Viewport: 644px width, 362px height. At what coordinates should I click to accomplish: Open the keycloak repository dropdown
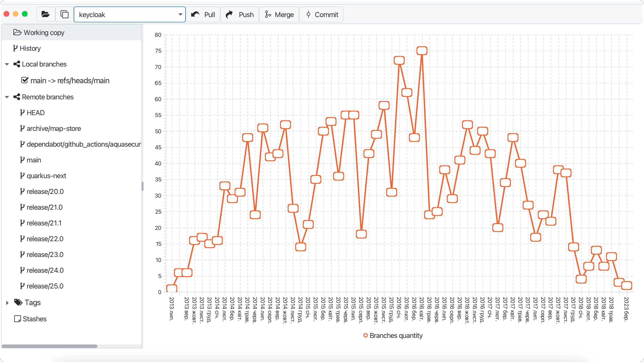[129, 14]
